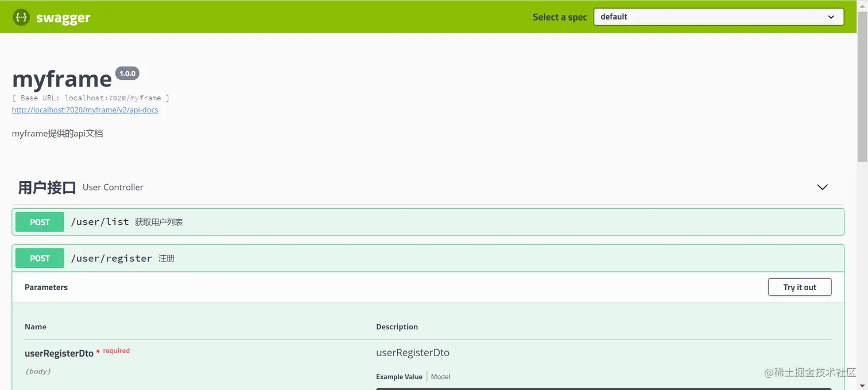This screenshot has height=390, width=868.
Task: Switch to the Example Value tab
Action: coord(399,377)
